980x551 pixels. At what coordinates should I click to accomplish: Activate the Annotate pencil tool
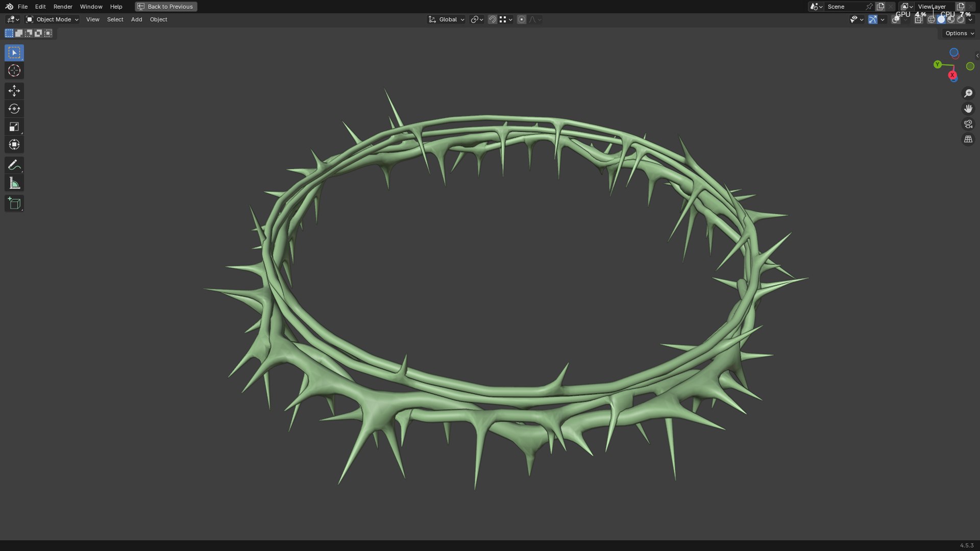(14, 165)
